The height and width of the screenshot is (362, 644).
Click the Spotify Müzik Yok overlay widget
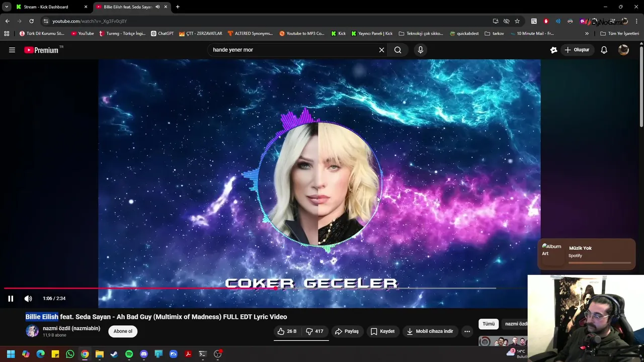coord(587,254)
